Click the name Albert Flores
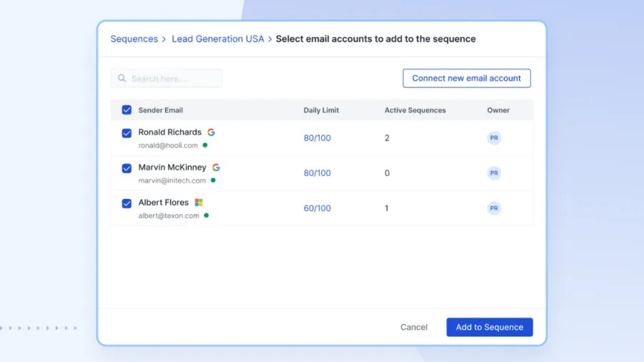Screen dimensions: 644x362 point(163,202)
